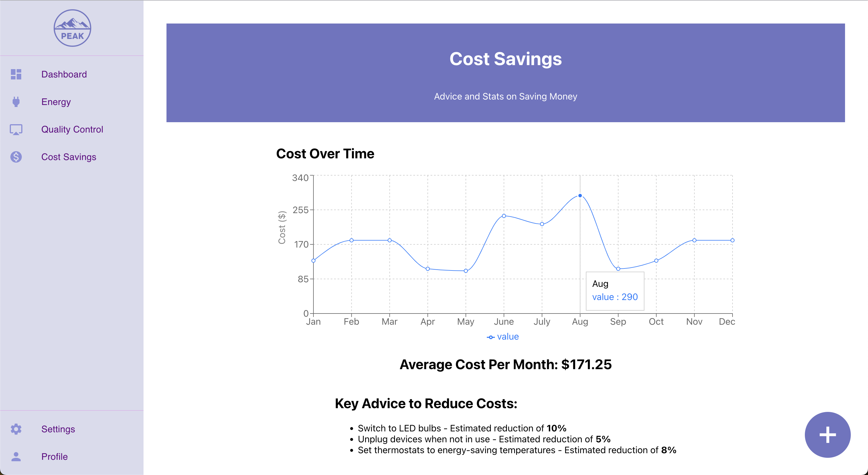Click the PEAK mountain logo

pyautogui.click(x=72, y=28)
